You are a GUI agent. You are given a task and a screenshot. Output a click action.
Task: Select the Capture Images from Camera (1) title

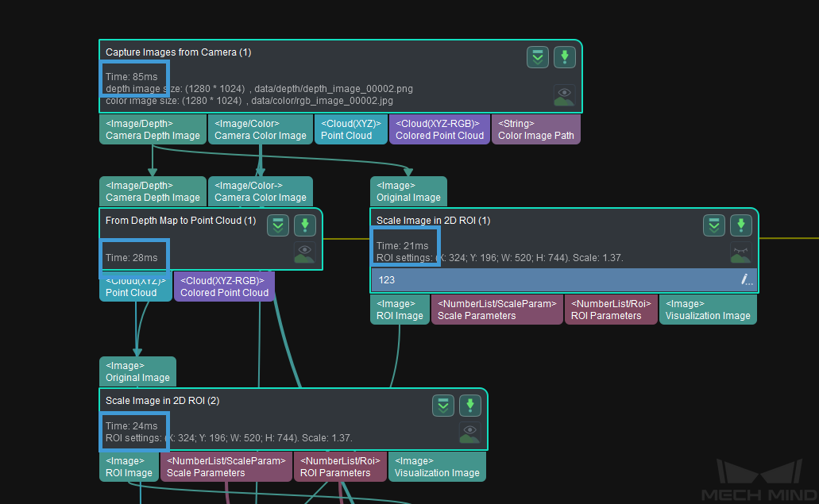[x=178, y=52]
